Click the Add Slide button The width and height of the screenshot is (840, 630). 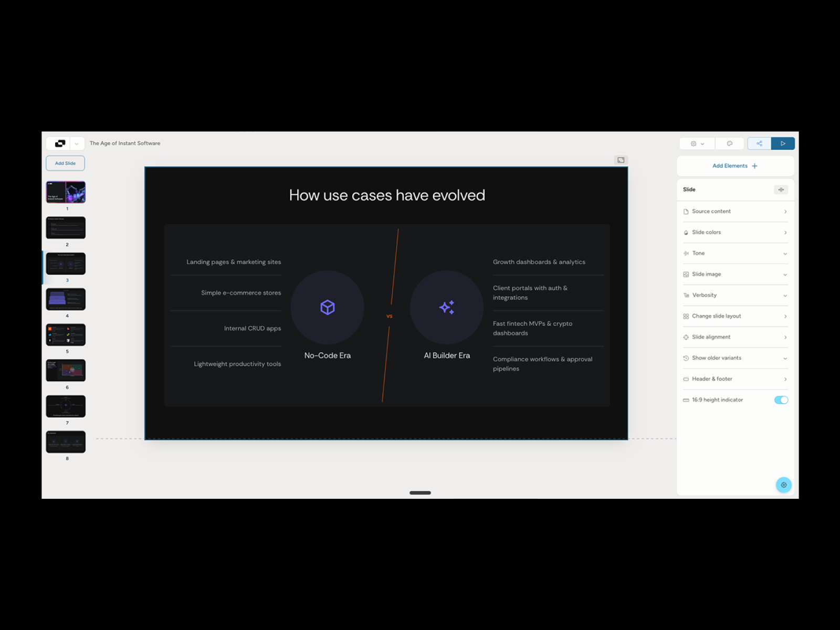(x=65, y=163)
